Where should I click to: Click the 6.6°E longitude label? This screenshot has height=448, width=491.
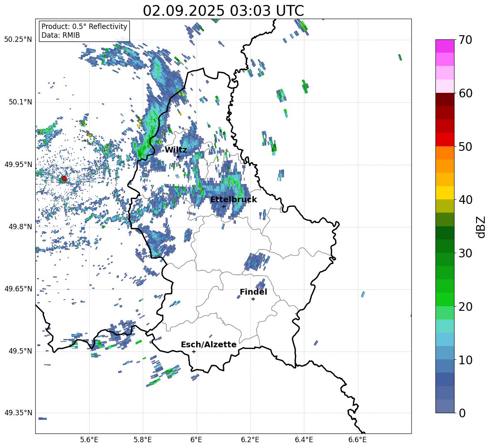(357, 440)
